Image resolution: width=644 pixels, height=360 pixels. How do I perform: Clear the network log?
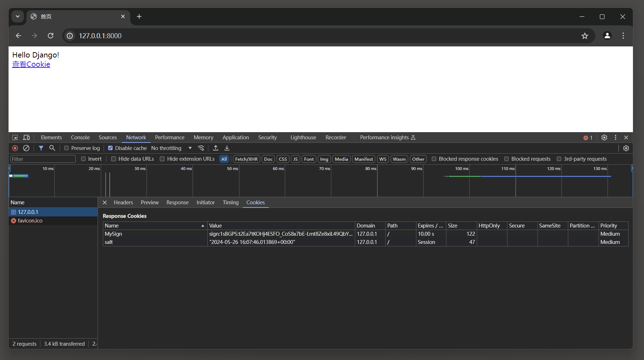pos(26,148)
